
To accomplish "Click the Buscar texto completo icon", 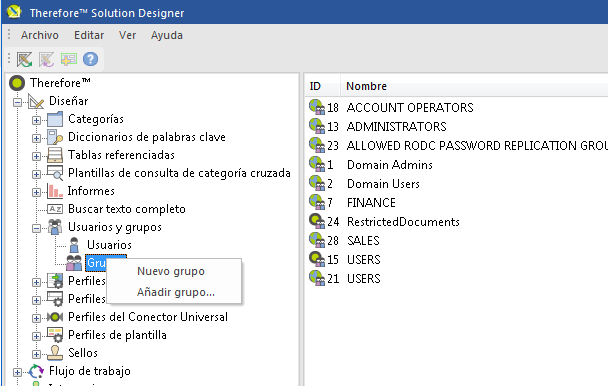I will [x=55, y=209].
